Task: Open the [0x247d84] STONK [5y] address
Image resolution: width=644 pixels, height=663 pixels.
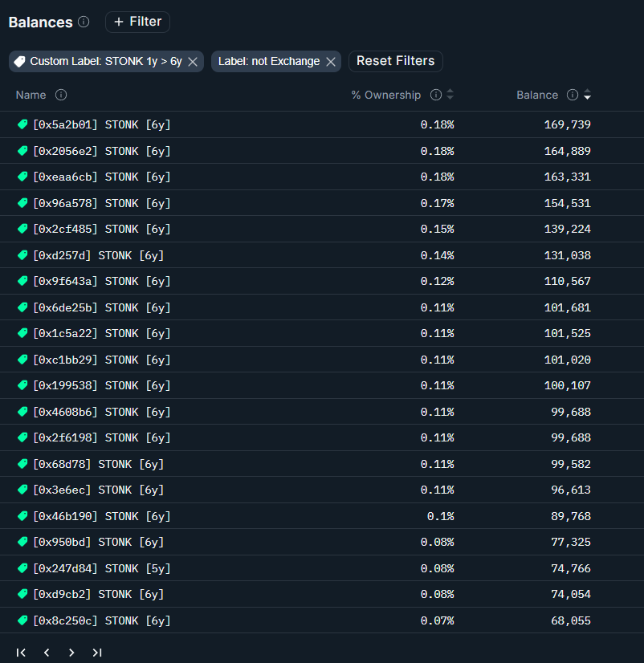Action: pos(101,568)
